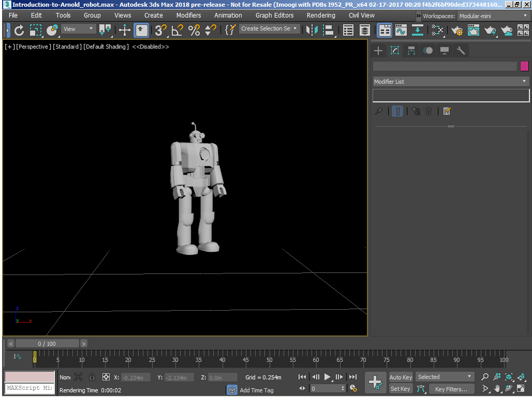Image resolution: width=532 pixels, height=397 pixels.
Task: Open Render Setup teapot icon
Action: pyautogui.click(x=457, y=30)
